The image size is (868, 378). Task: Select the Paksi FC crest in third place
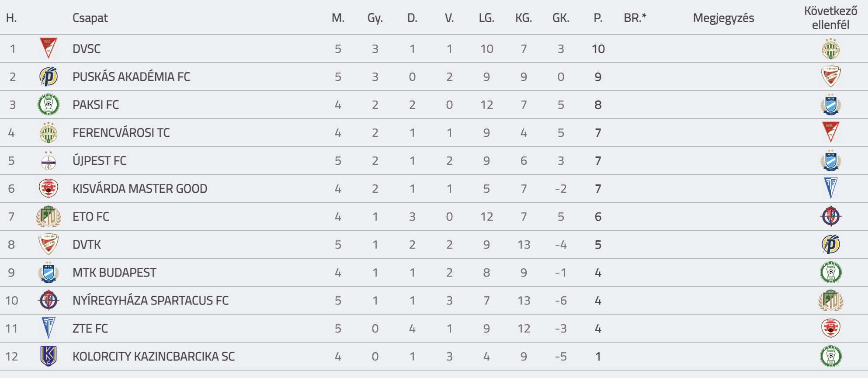click(x=49, y=104)
